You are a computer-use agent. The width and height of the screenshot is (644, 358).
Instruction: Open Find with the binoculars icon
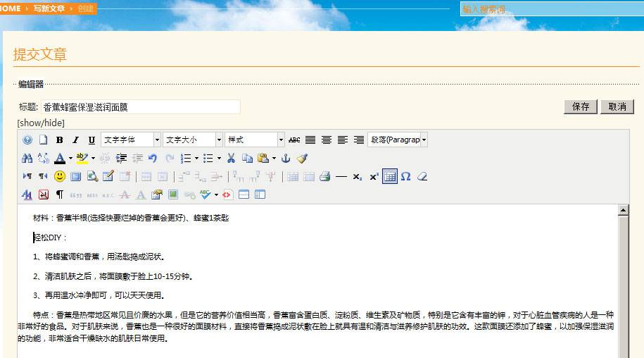click(27, 159)
